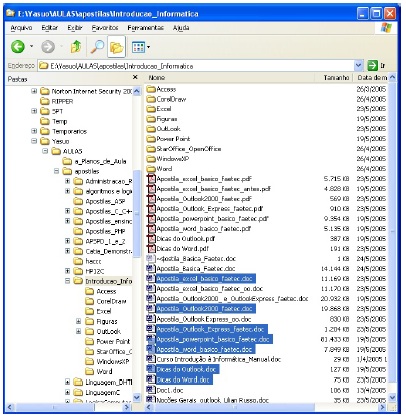Click the Figuras folder icon in file list
Image resolution: width=406 pixels, height=417 pixels.
point(151,119)
